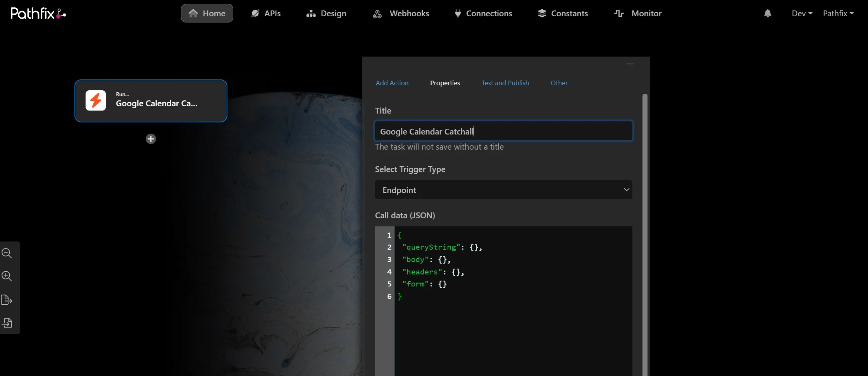Click the Constants layers icon
The height and width of the screenshot is (376, 868).
pos(542,13)
